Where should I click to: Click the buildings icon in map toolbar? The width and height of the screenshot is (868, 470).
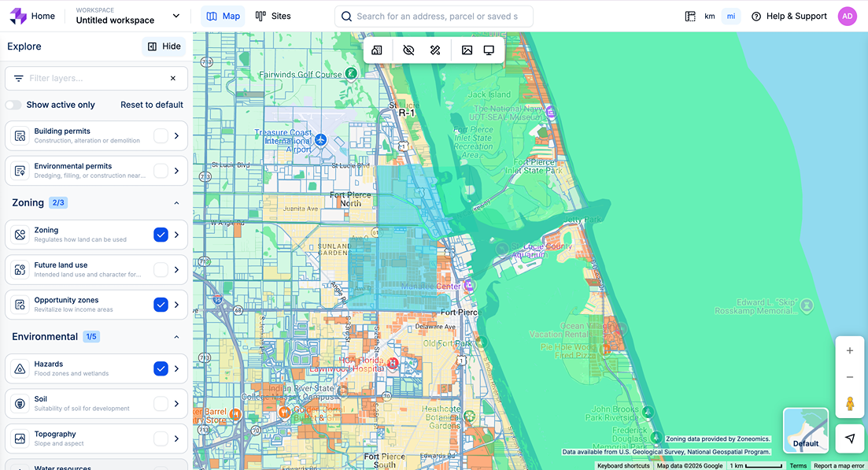(377, 50)
